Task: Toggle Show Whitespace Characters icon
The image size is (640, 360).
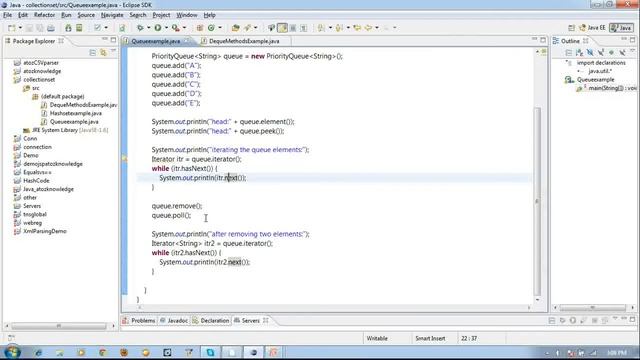Action: 304,28
